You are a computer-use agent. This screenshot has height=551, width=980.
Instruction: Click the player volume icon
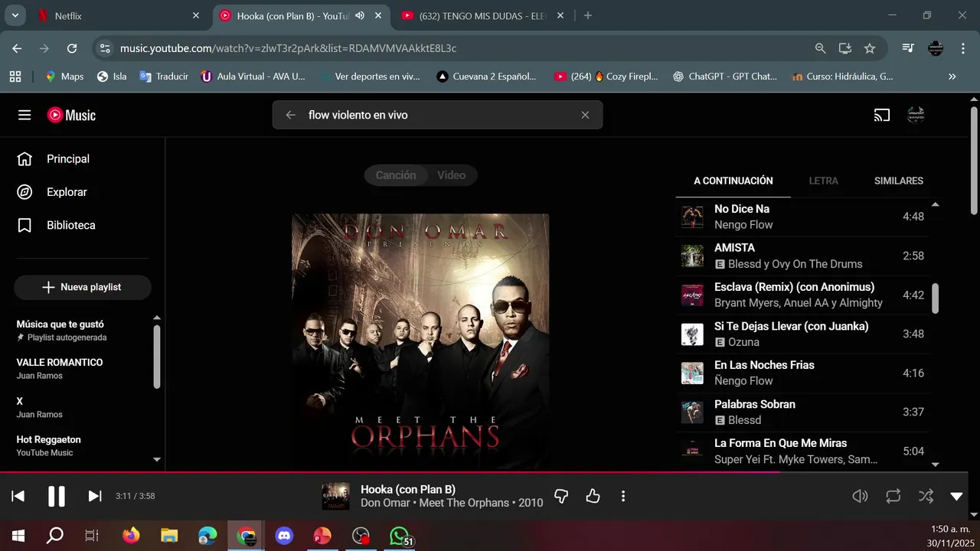[x=861, y=496]
